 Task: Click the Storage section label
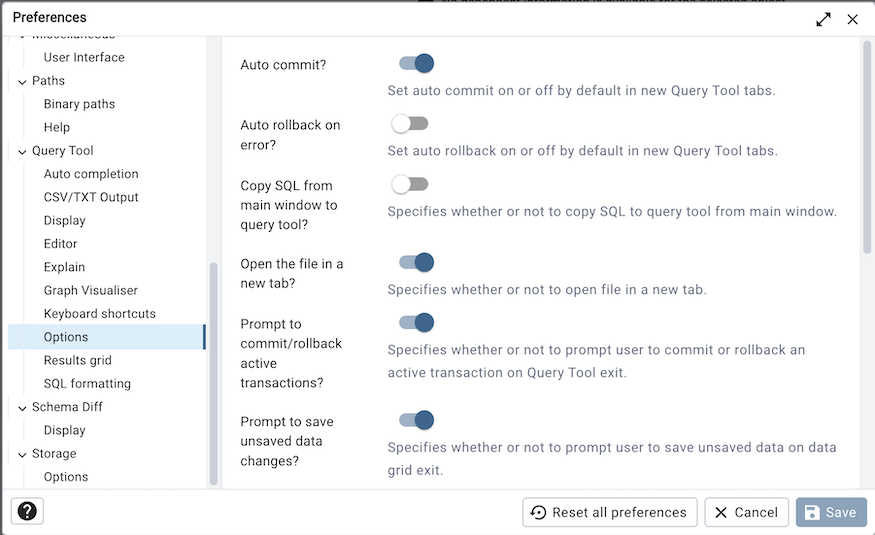point(54,454)
